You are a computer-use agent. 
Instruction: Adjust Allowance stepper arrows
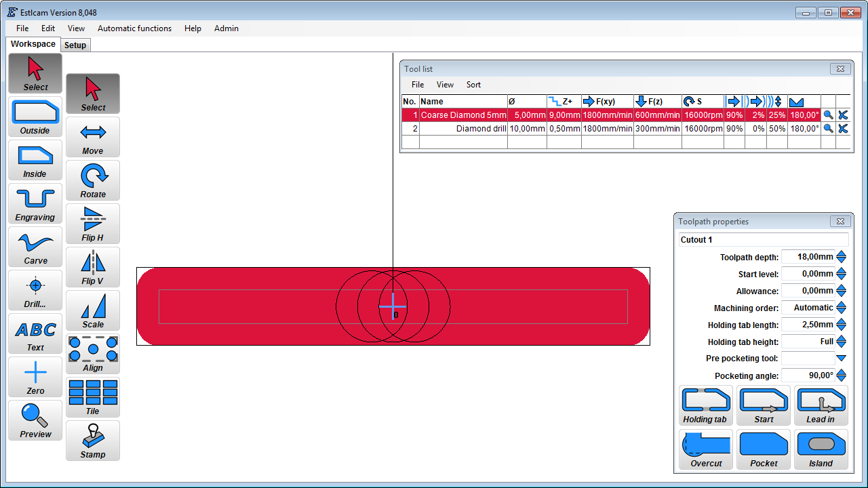[842, 291]
